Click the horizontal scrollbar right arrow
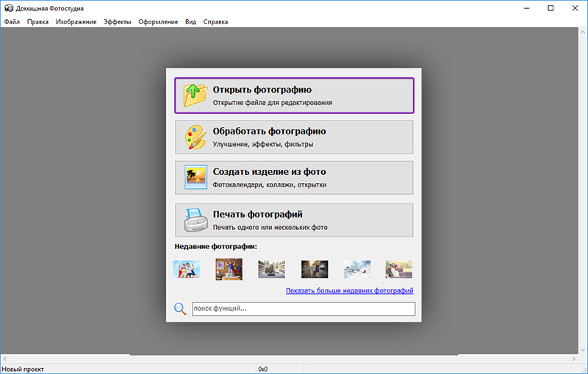 tap(574, 359)
